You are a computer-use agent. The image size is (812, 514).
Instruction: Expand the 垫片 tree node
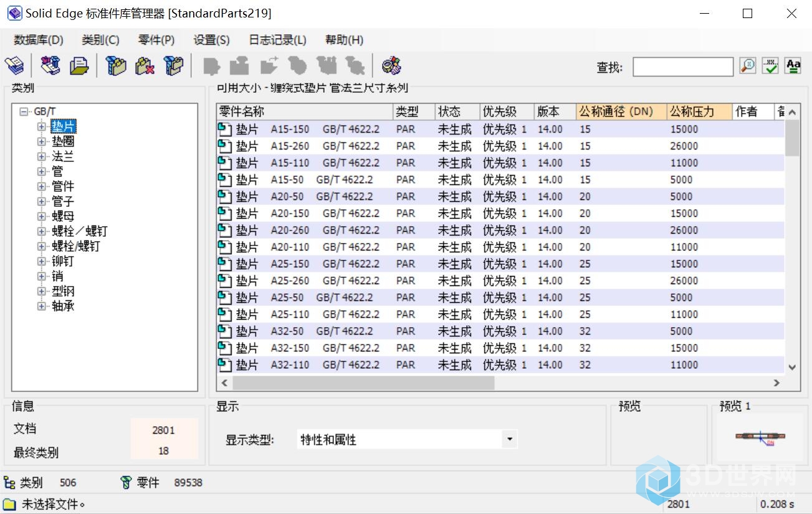42,126
